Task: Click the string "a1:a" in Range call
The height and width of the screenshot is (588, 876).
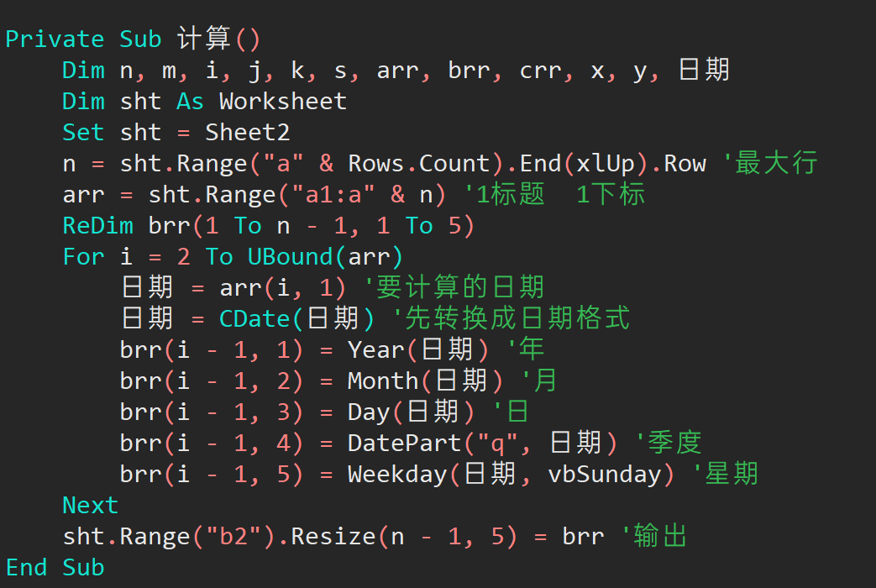Action: coord(333,195)
